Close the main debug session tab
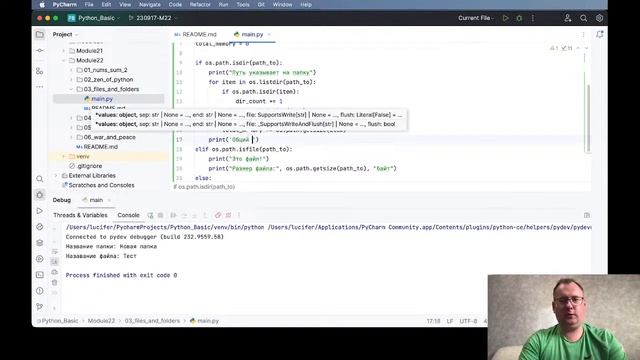This screenshot has width=640, height=360. coord(109,200)
